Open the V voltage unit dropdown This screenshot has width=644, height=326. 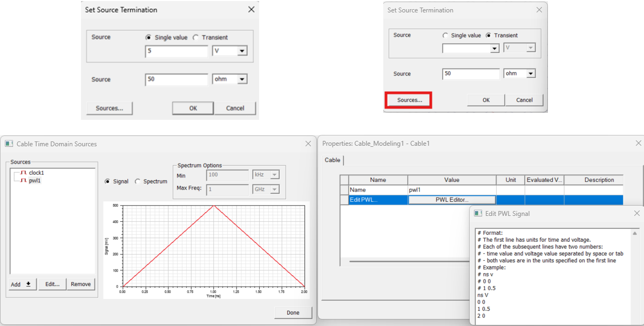click(242, 51)
